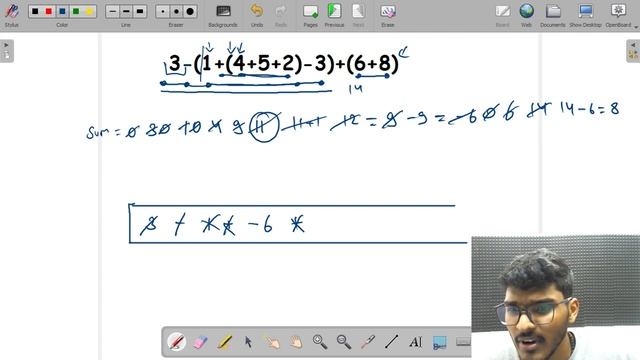Image resolution: width=640 pixels, height=360 pixels.
Task: Choose the medium eraser size
Action: click(x=176, y=11)
